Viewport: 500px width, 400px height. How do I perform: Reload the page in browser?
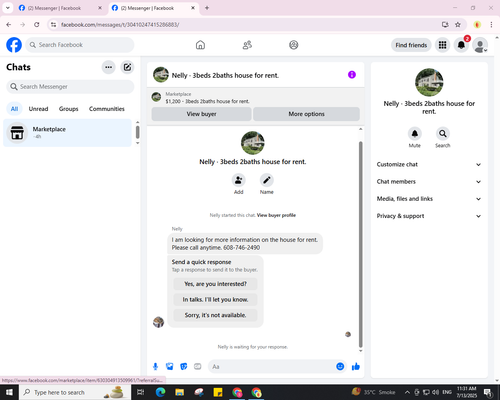click(37, 25)
